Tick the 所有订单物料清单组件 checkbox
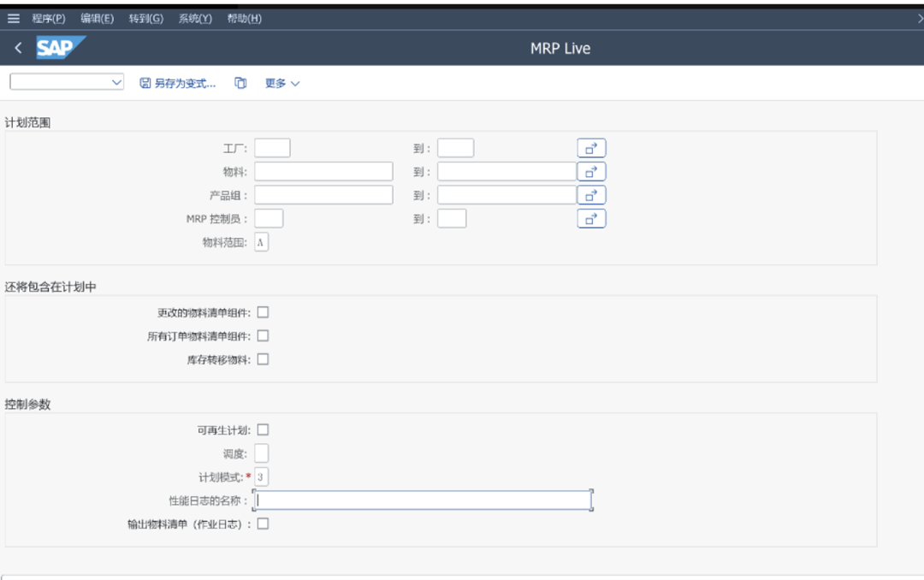Image resolution: width=924 pixels, height=580 pixels. click(x=263, y=336)
